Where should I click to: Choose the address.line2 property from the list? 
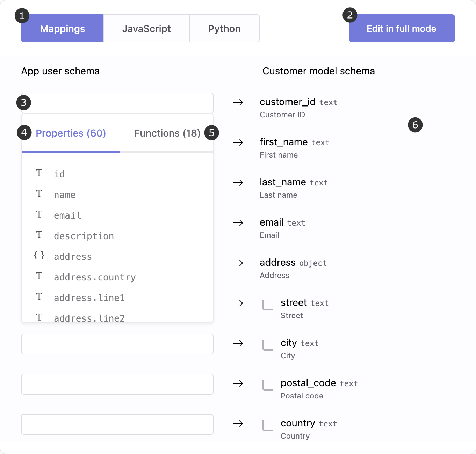point(89,318)
